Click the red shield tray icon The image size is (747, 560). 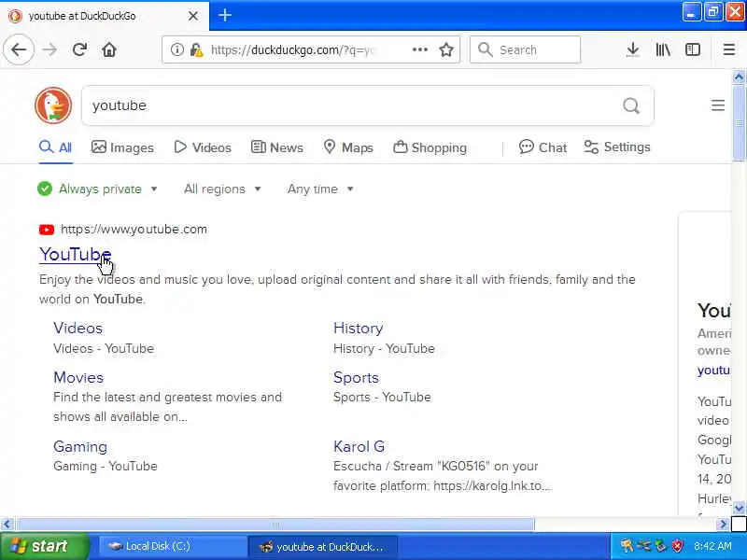click(678, 546)
